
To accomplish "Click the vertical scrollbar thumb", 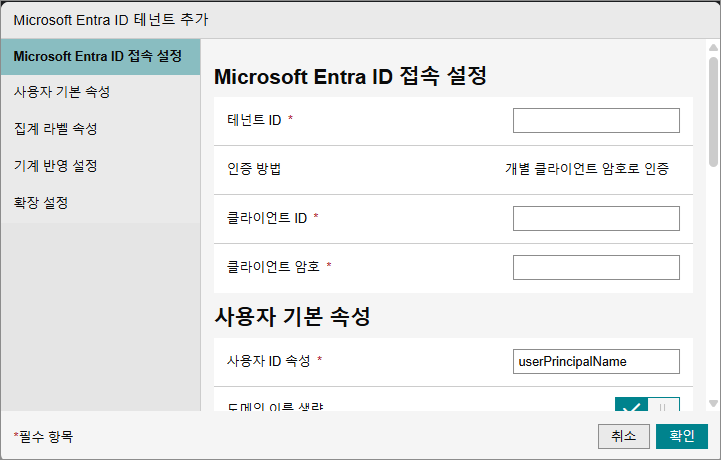I will pos(713,111).
